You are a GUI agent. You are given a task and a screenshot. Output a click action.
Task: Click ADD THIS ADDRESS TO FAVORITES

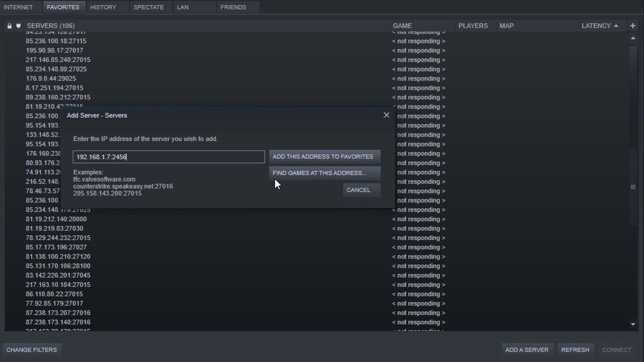(x=324, y=157)
